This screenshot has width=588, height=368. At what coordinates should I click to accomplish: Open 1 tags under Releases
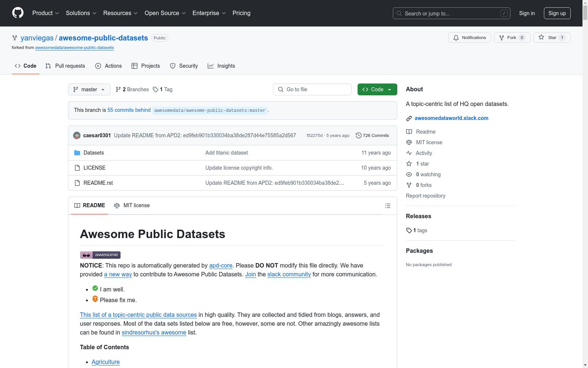(417, 230)
